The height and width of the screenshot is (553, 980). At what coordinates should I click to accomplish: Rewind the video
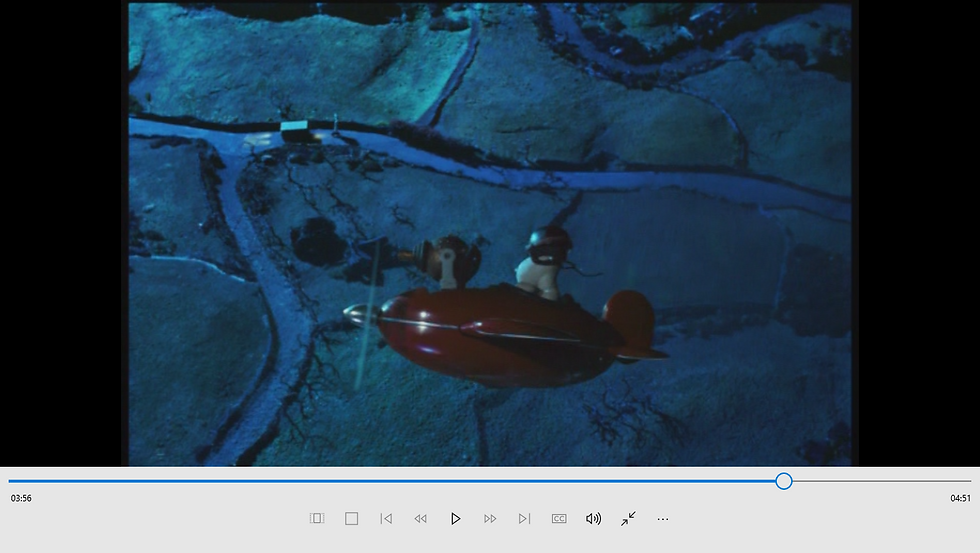[421, 519]
